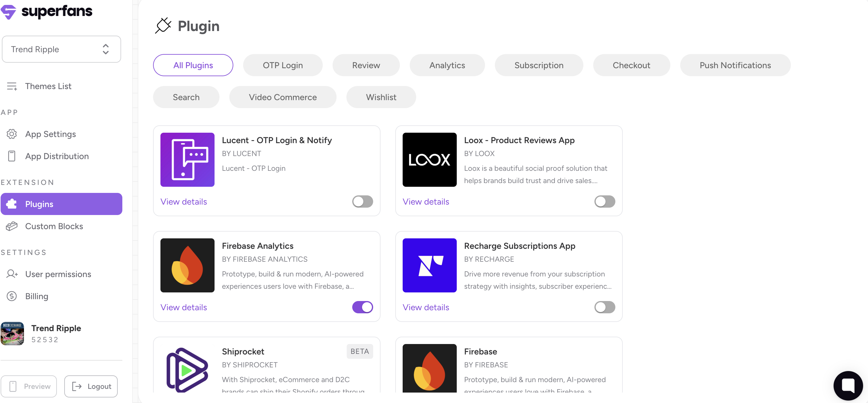
Task: Turn on Recharge Subscriptions toggle
Action: pyautogui.click(x=605, y=307)
